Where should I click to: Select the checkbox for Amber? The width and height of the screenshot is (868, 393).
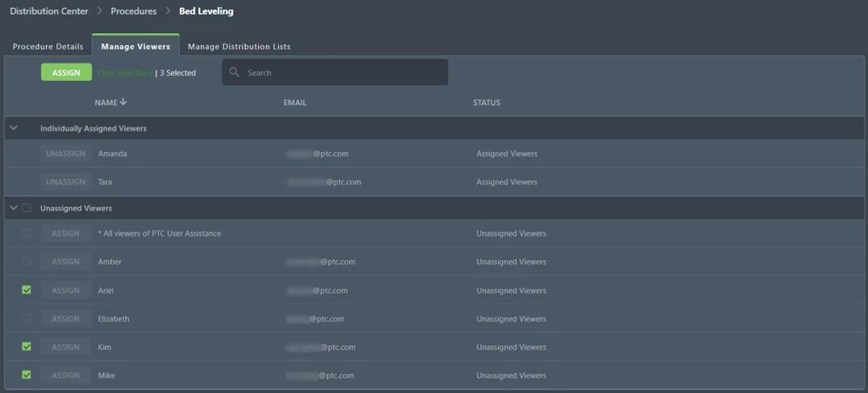[26, 262]
